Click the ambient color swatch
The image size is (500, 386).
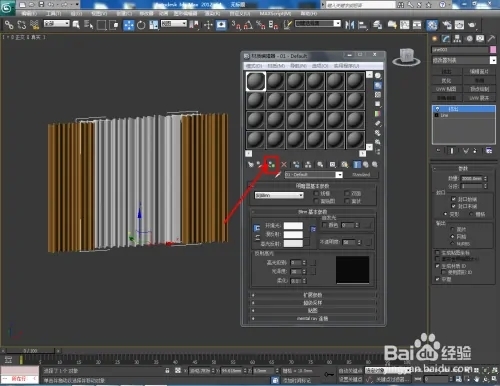pyautogui.click(x=293, y=226)
